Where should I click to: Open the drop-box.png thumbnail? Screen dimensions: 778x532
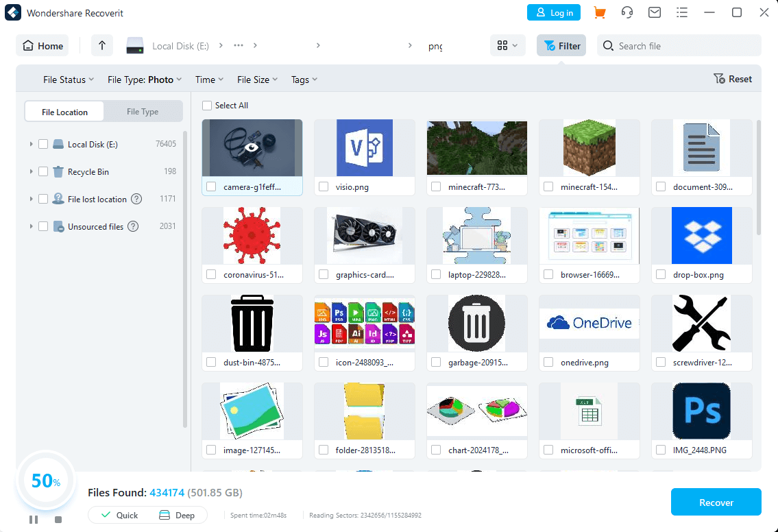click(702, 235)
